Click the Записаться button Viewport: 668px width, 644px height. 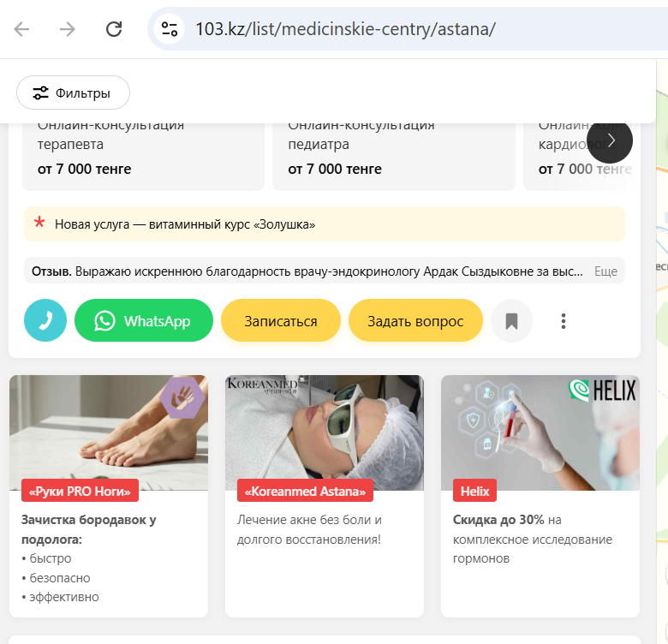coord(281,321)
